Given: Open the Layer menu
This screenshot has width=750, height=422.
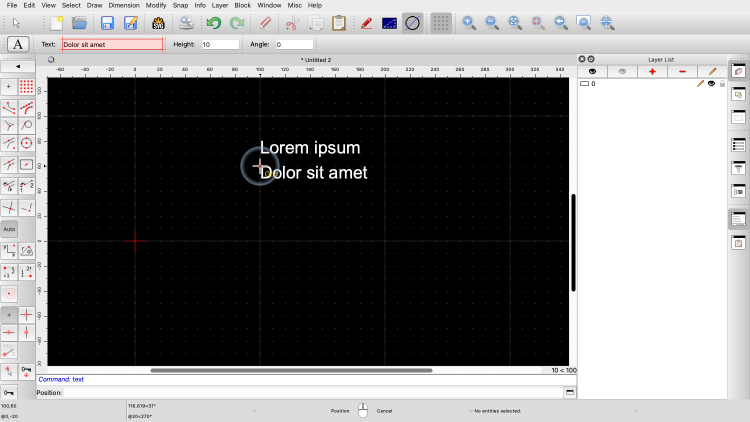Looking at the screenshot, I should (220, 5).
